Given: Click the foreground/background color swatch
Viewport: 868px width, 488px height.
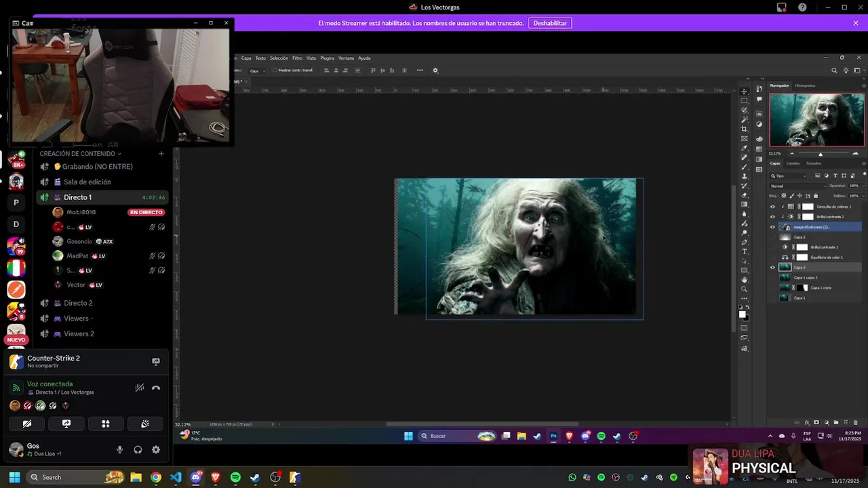Looking at the screenshot, I should [x=744, y=314].
